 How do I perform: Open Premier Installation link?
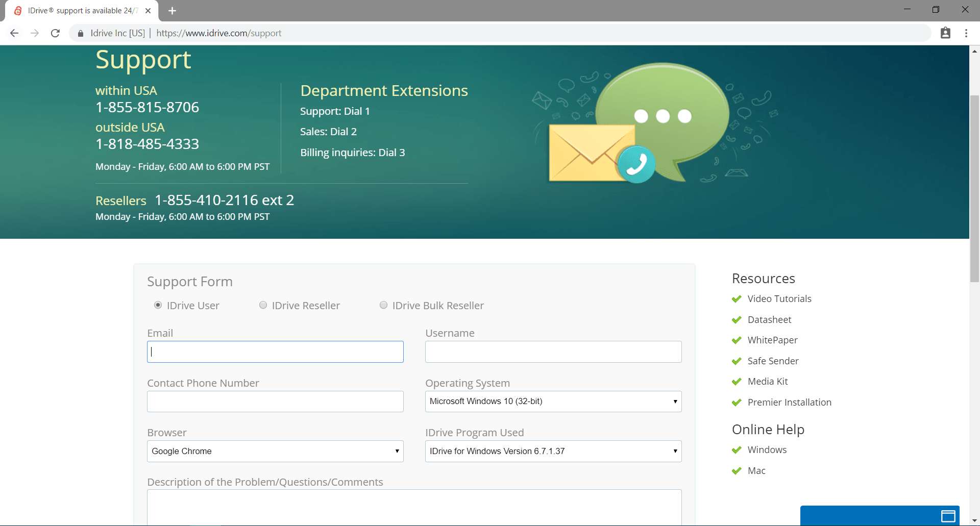point(789,403)
